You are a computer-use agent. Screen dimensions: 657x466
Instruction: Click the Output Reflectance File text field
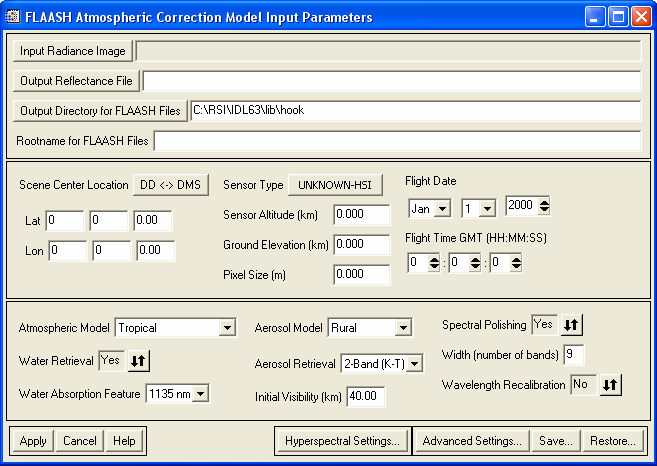[392, 81]
